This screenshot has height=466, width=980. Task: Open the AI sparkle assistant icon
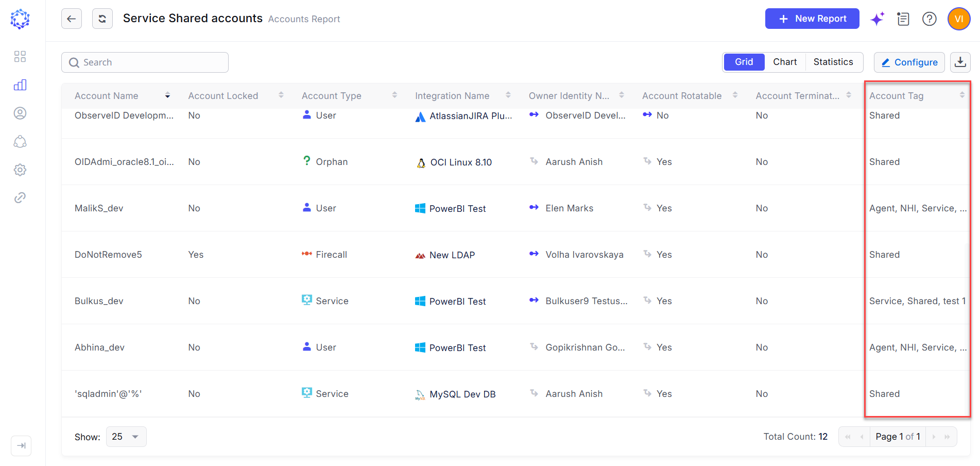[x=877, y=19]
